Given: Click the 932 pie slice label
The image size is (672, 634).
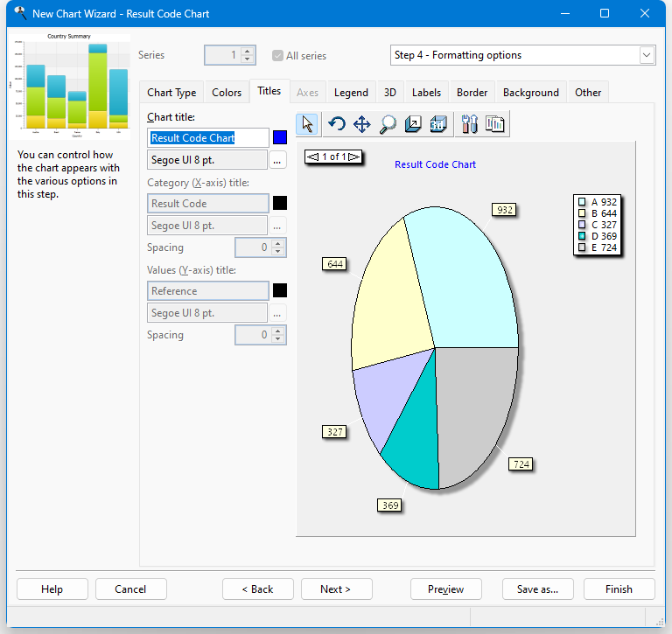Looking at the screenshot, I should (x=504, y=210).
